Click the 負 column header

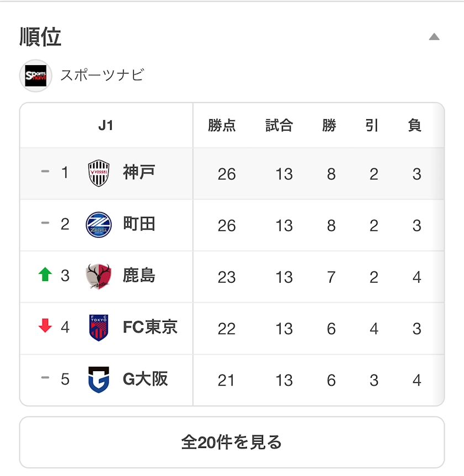[x=415, y=125]
